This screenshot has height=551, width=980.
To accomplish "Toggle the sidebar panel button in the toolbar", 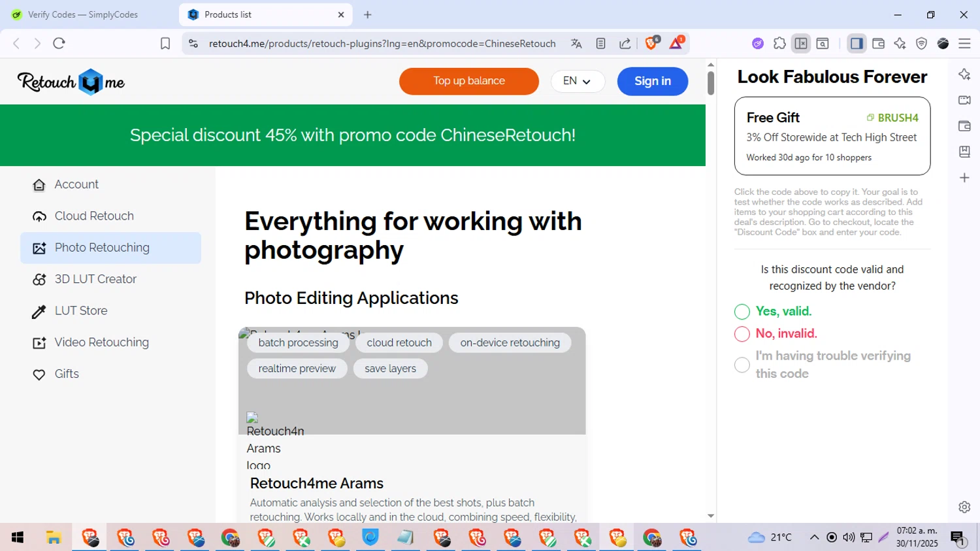I will [x=857, y=43].
